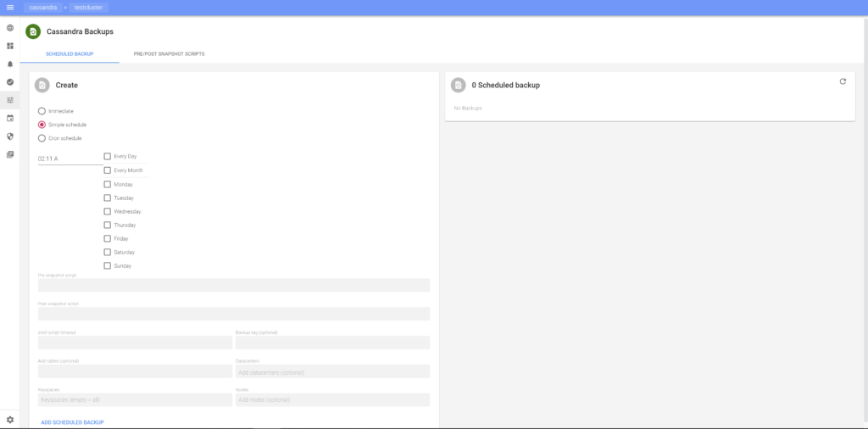Open the library documents sidebar icon
The image size is (868, 429).
10,154
